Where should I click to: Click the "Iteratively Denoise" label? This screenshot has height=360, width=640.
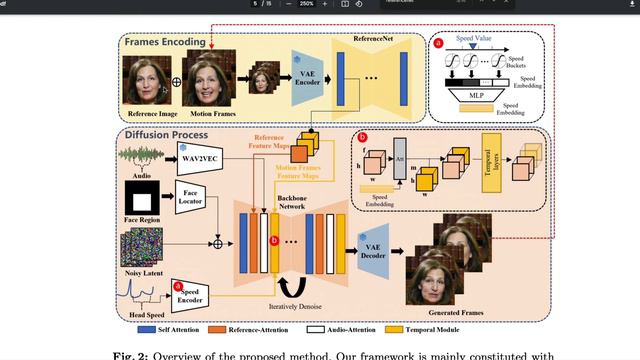295,306
